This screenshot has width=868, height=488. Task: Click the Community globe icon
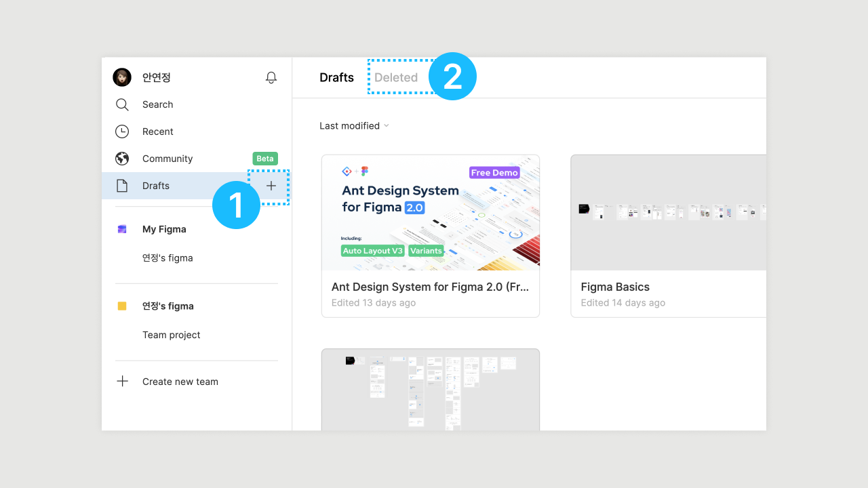pos(122,159)
